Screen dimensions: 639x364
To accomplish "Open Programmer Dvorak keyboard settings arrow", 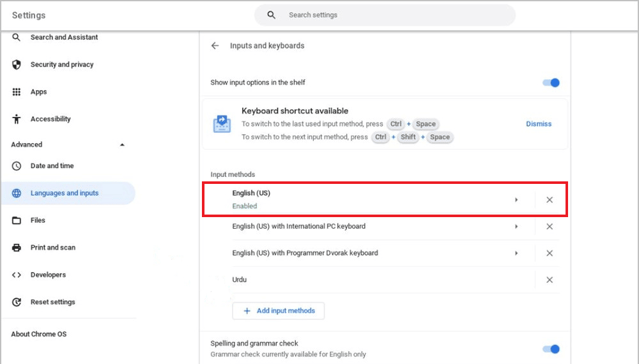I will (x=516, y=254).
